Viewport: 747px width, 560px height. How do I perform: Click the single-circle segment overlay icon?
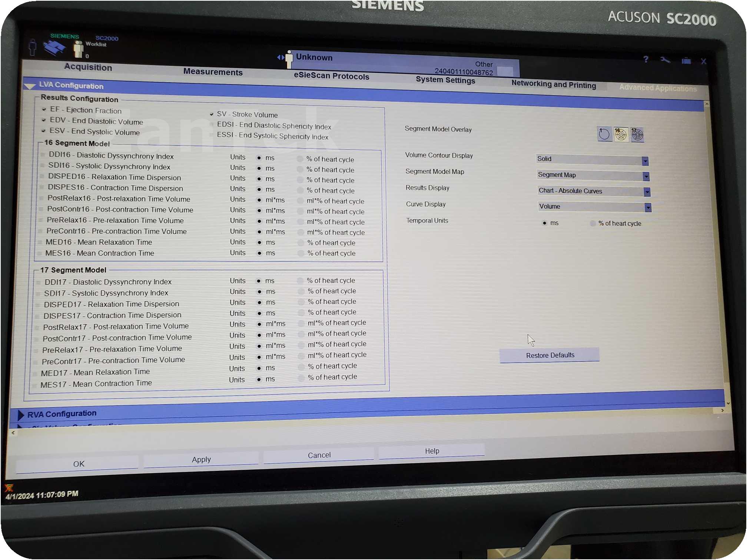[604, 134]
